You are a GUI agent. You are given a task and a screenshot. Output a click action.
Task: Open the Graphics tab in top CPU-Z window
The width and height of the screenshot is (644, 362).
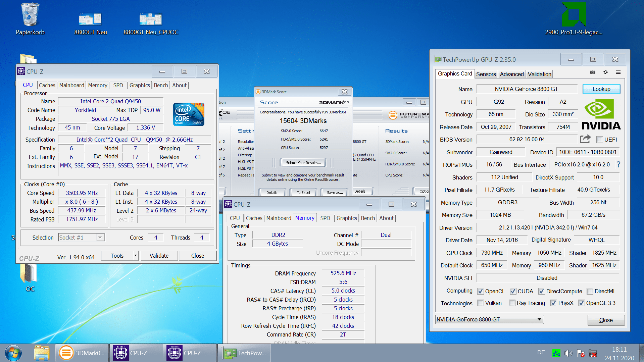click(140, 85)
